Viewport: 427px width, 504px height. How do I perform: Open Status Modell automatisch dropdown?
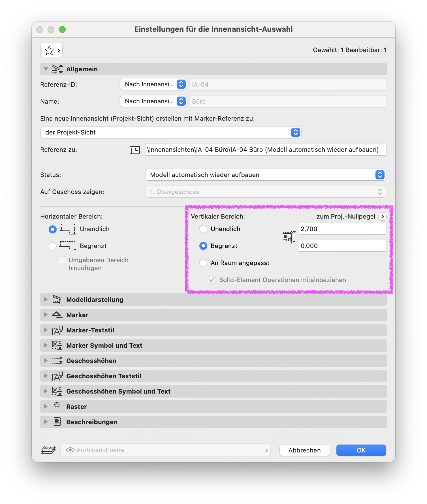pos(265,175)
